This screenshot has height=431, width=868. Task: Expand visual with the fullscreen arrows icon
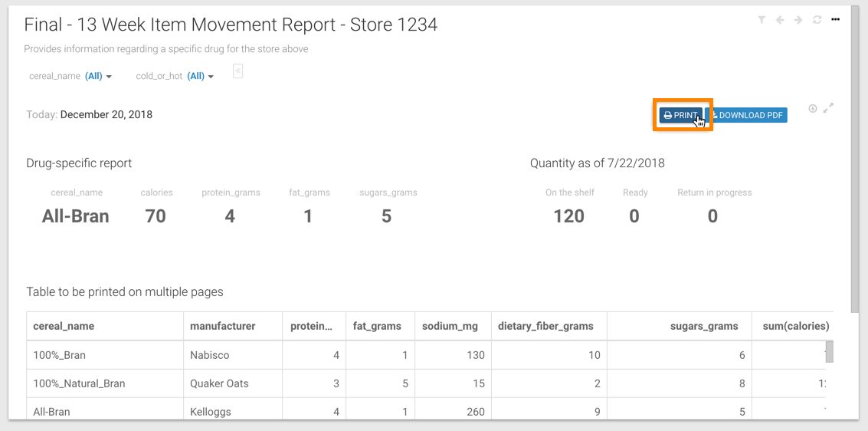pos(828,109)
